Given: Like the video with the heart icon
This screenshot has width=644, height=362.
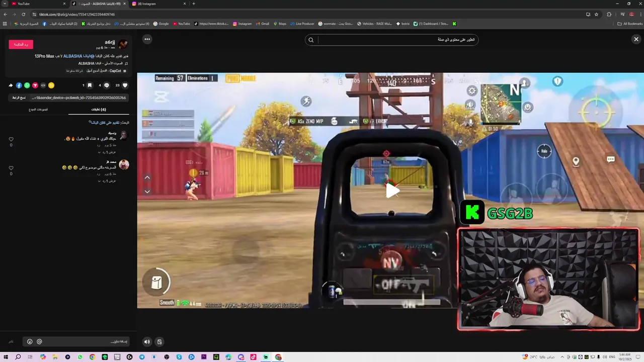Looking at the screenshot, I should 125,85.
